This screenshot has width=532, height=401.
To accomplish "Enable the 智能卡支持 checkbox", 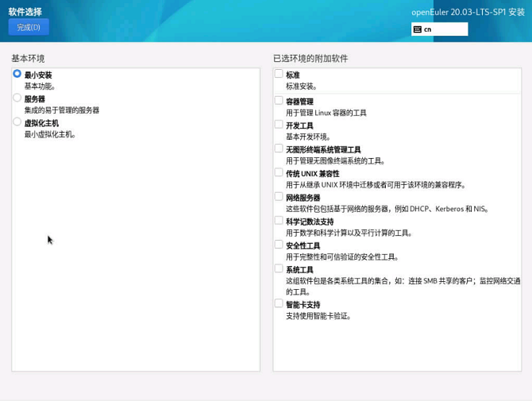I will pyautogui.click(x=279, y=303).
